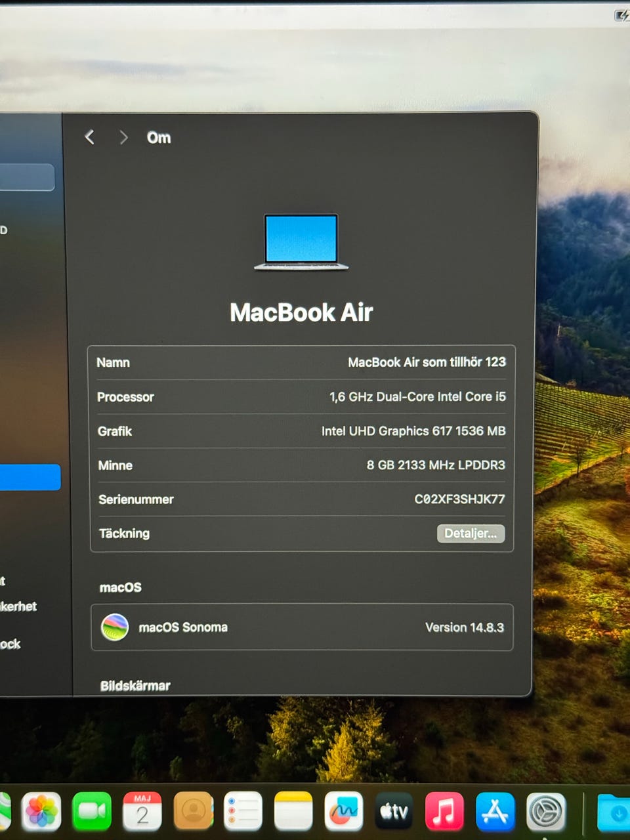The height and width of the screenshot is (840, 630).
Task: Open the Notes app in the Dock
Action: pos(293,812)
